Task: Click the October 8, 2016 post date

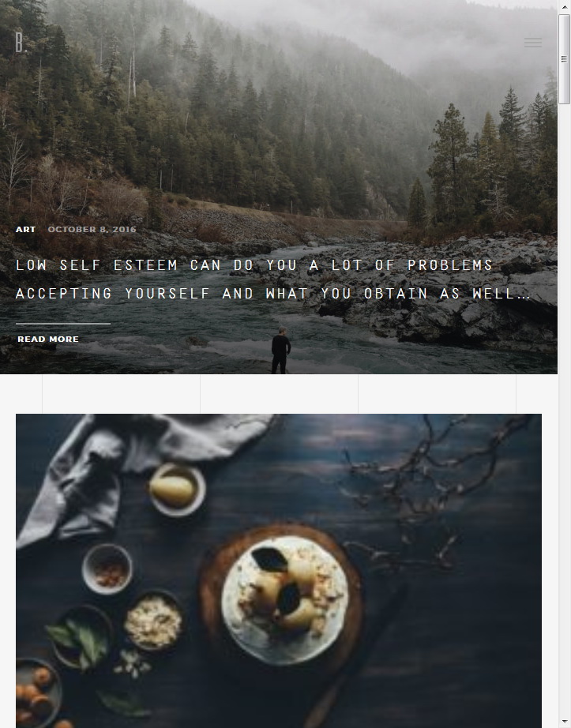Action: pyautogui.click(x=92, y=229)
